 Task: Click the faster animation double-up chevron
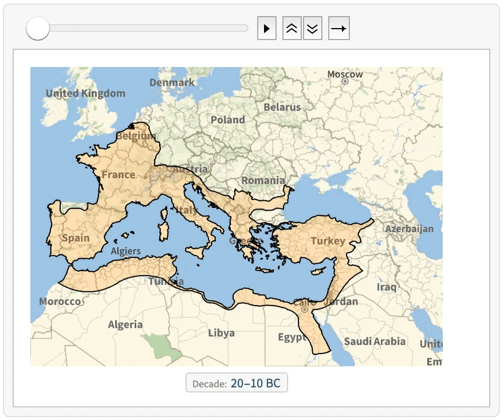click(292, 29)
